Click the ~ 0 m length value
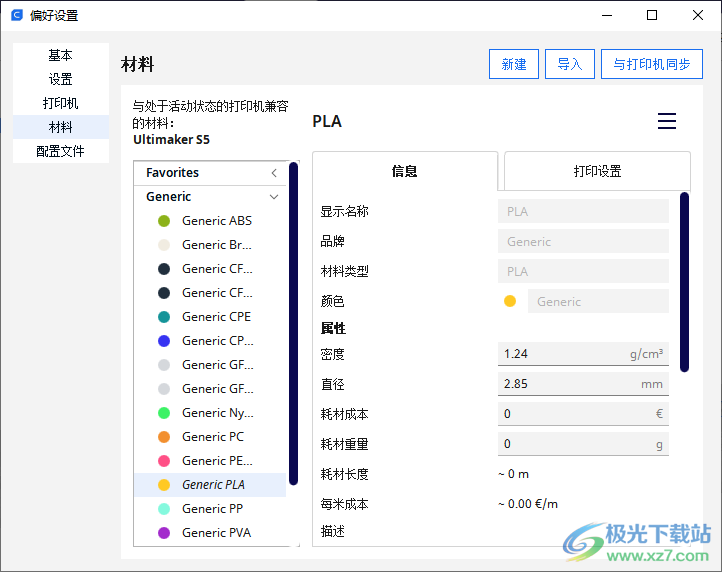Viewport: 722px width, 572px height. coord(513,474)
